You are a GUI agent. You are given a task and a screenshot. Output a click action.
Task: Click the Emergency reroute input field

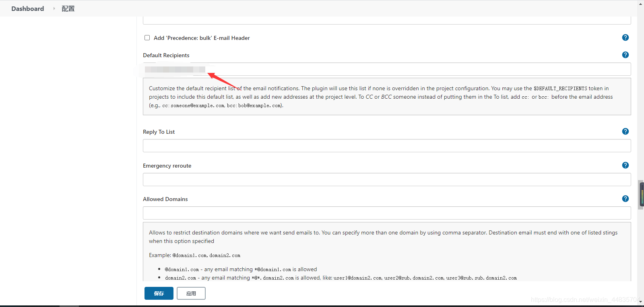pos(387,180)
